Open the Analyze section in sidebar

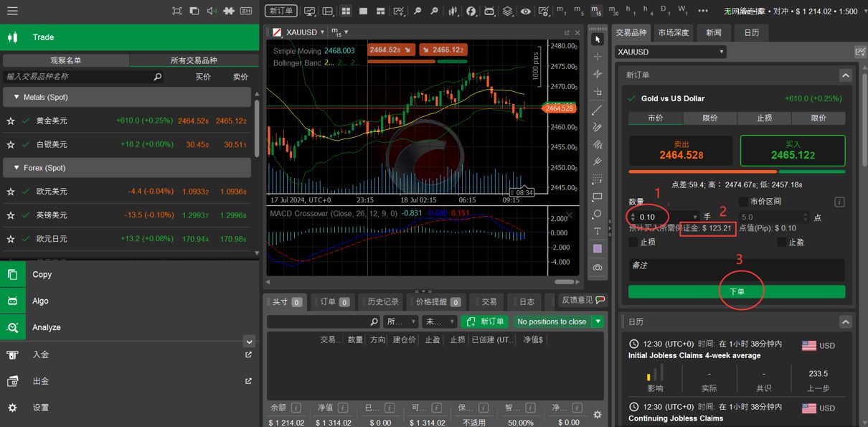coord(129,327)
